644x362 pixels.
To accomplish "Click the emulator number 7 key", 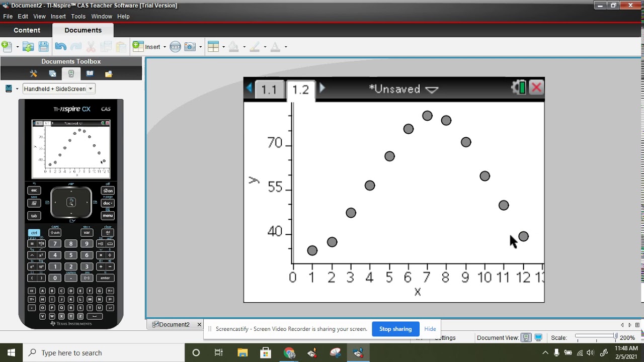I will [x=55, y=244].
